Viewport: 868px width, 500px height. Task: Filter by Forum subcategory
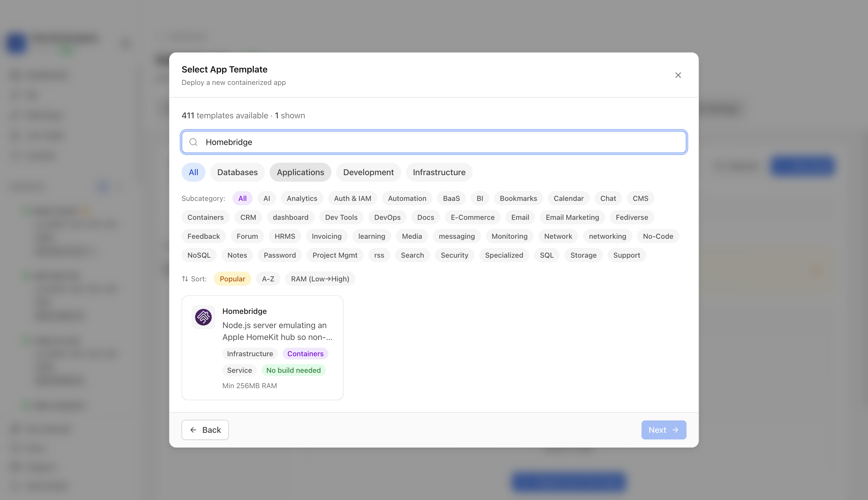(247, 236)
